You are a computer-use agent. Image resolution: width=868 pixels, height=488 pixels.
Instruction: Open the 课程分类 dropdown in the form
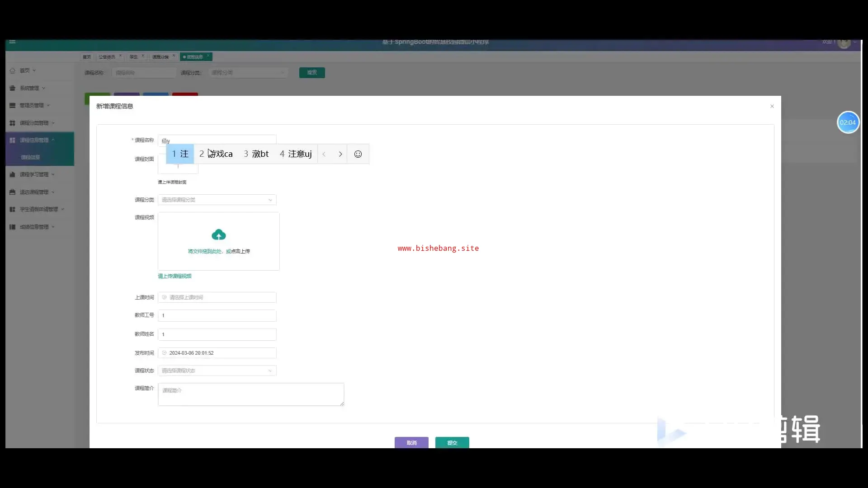click(x=217, y=200)
